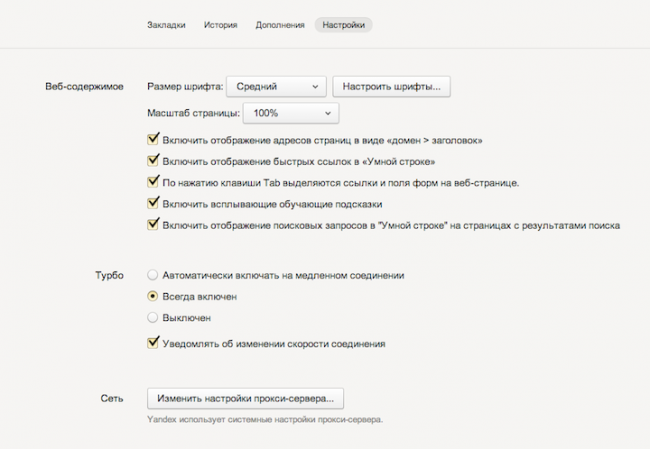Expand the Масштаб страницы 100% dropdown

[288, 114]
